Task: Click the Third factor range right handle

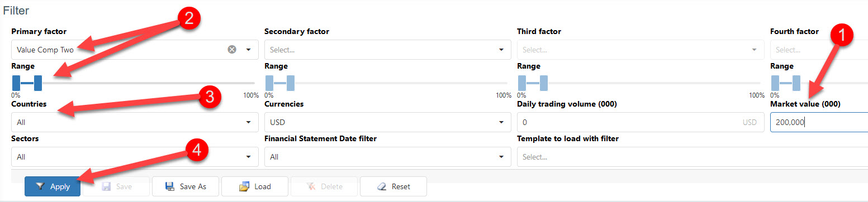Action: [x=544, y=83]
